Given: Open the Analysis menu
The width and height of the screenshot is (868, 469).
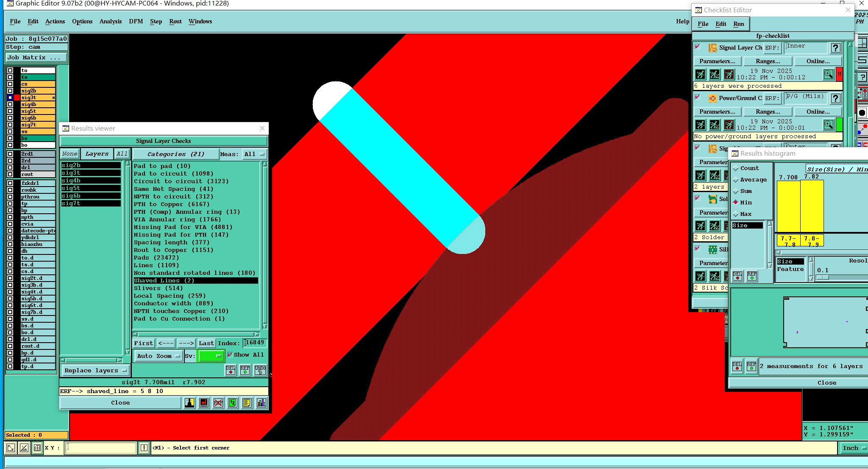Looking at the screenshot, I should click(110, 21).
